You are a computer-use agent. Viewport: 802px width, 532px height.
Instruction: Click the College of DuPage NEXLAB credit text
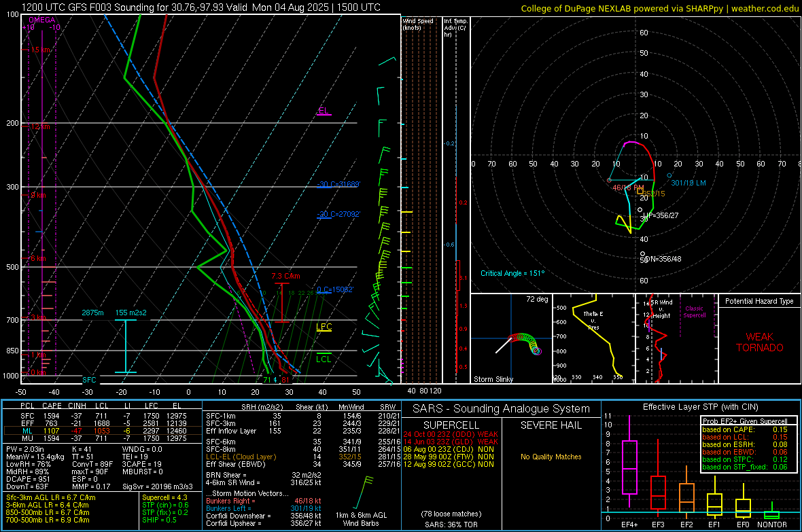click(659, 8)
